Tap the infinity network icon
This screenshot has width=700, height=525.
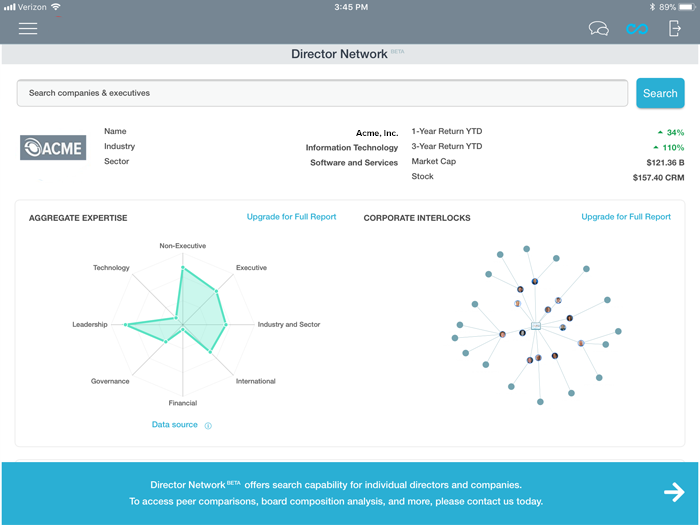637,29
